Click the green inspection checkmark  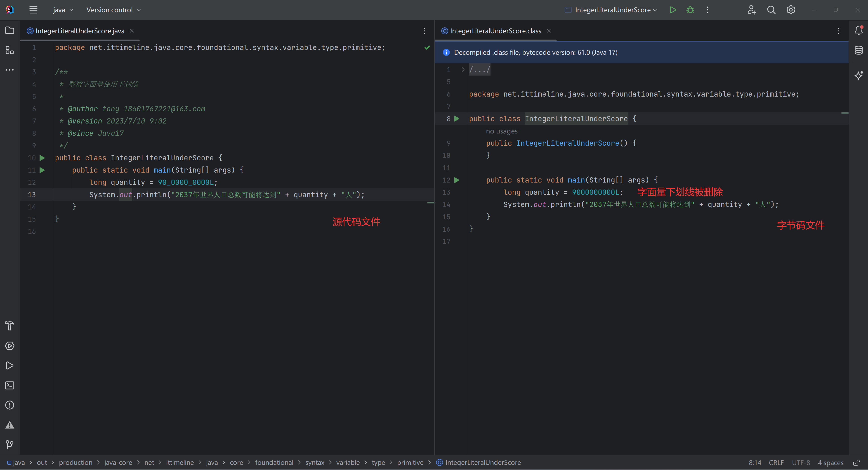[x=427, y=47]
